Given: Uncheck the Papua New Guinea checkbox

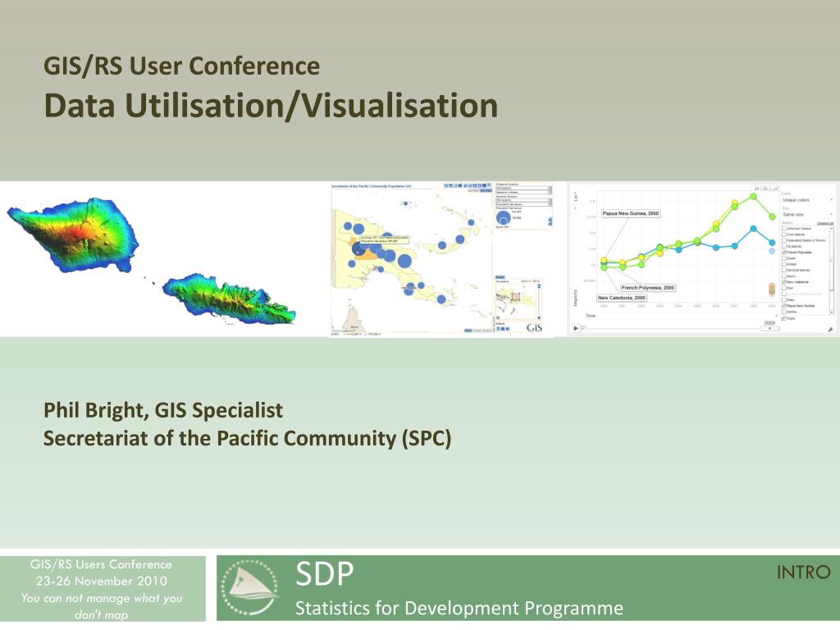Looking at the screenshot, I should coord(784,305).
